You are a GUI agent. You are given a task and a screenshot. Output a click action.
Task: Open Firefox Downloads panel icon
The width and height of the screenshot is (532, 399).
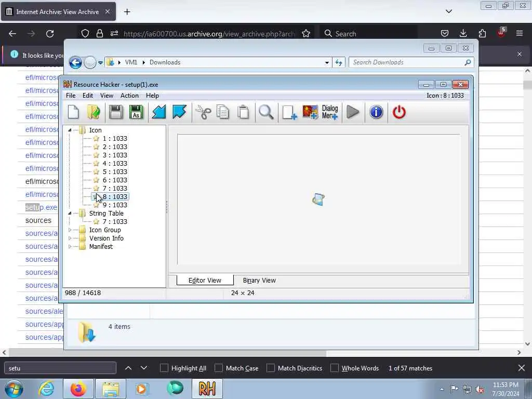point(463,33)
